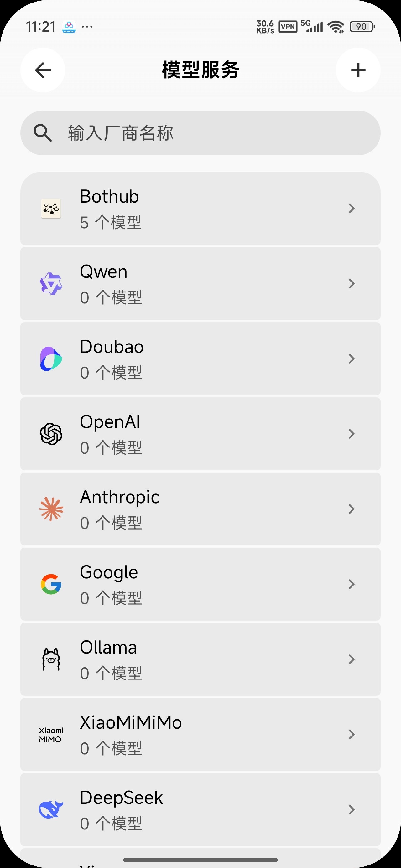
Task: Tap the DeepSeek whale icon
Action: pyautogui.click(x=51, y=810)
